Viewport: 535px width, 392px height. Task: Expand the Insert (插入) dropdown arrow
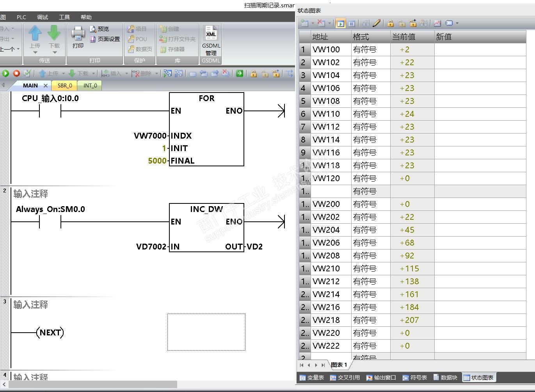point(126,73)
